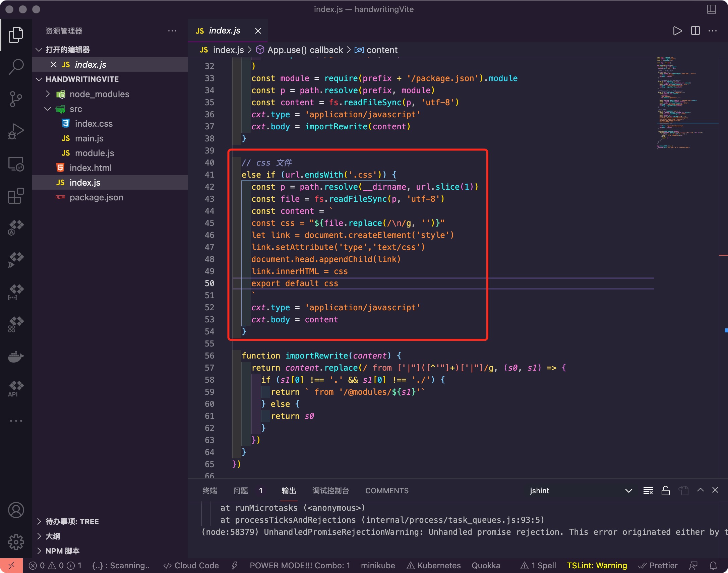Viewport: 728px width, 573px height.
Task: Open the Source Control view
Action: pyautogui.click(x=16, y=99)
